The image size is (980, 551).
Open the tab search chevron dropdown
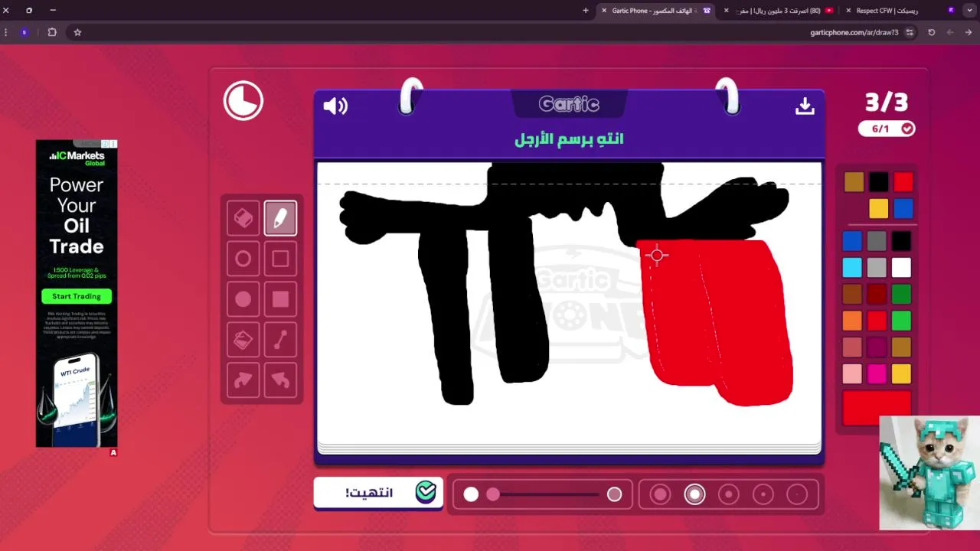pos(969,11)
